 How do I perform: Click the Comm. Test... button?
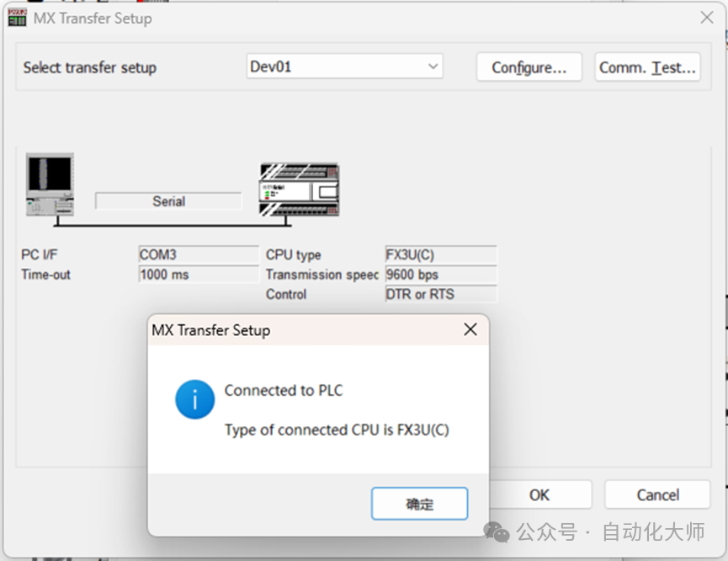coord(647,67)
